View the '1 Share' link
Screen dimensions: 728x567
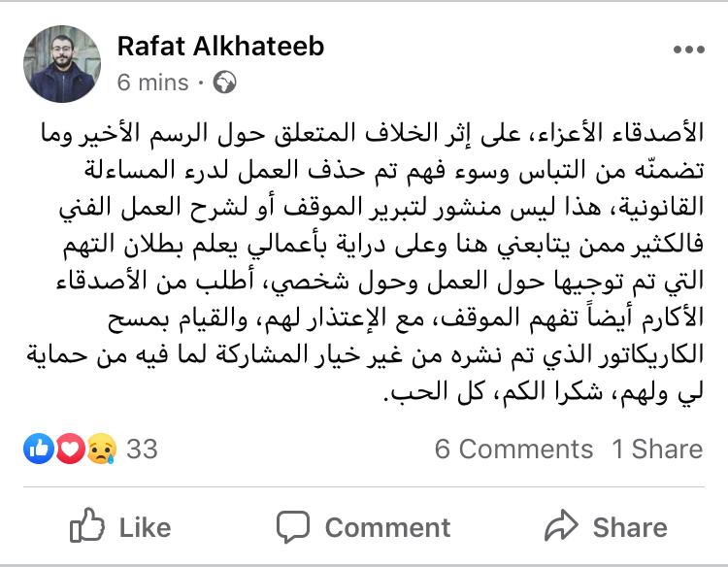click(656, 449)
